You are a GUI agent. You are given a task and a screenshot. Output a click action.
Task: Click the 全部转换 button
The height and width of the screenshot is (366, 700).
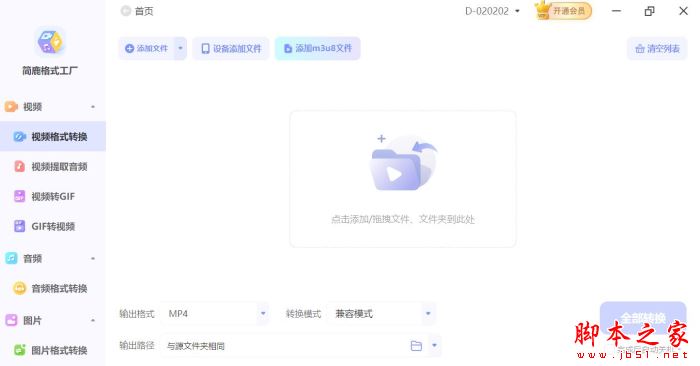pos(643,318)
